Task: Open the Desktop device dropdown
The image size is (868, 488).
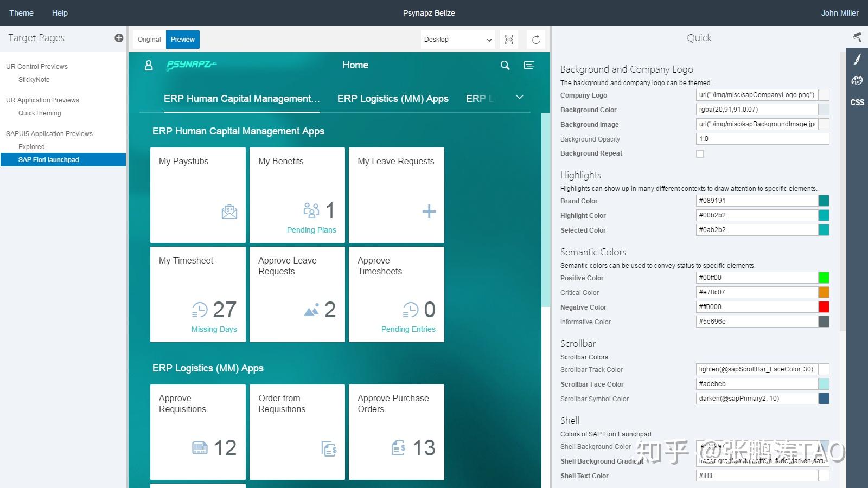Action: pyautogui.click(x=458, y=40)
